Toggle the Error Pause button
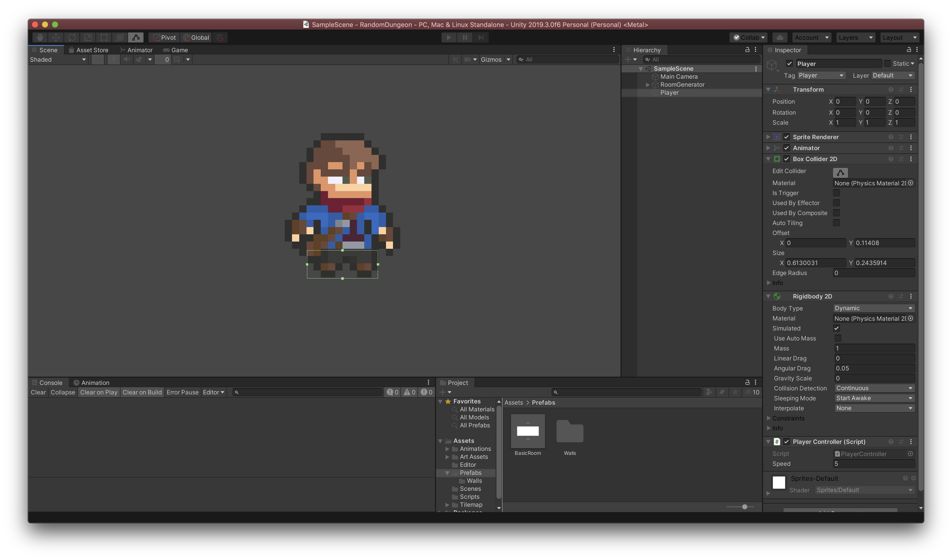Screen dimensions: 952x560 click(x=182, y=392)
